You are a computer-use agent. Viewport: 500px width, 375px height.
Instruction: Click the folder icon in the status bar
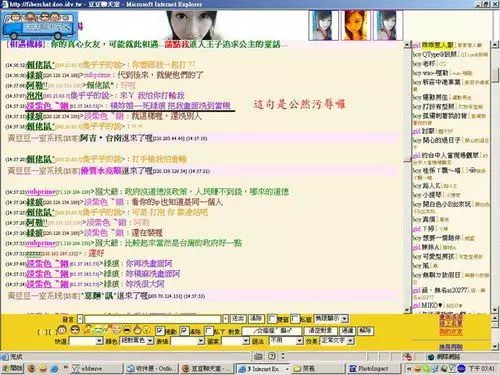258,356
